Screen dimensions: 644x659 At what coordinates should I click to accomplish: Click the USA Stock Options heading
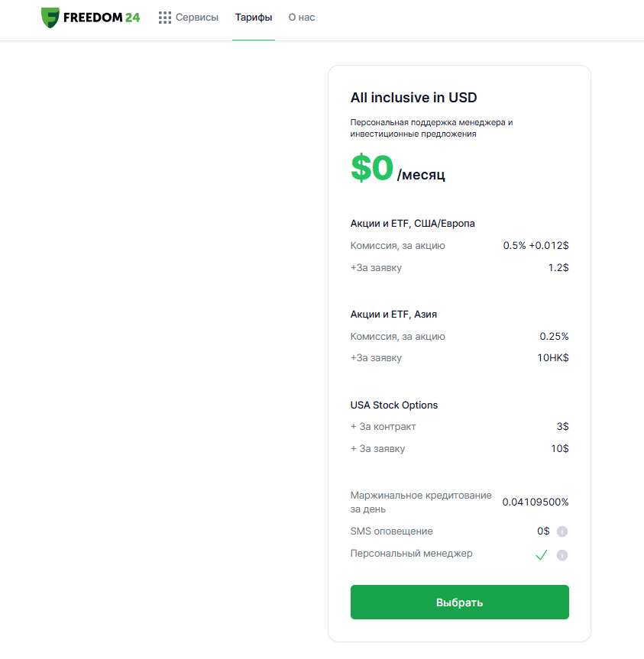[x=394, y=405]
